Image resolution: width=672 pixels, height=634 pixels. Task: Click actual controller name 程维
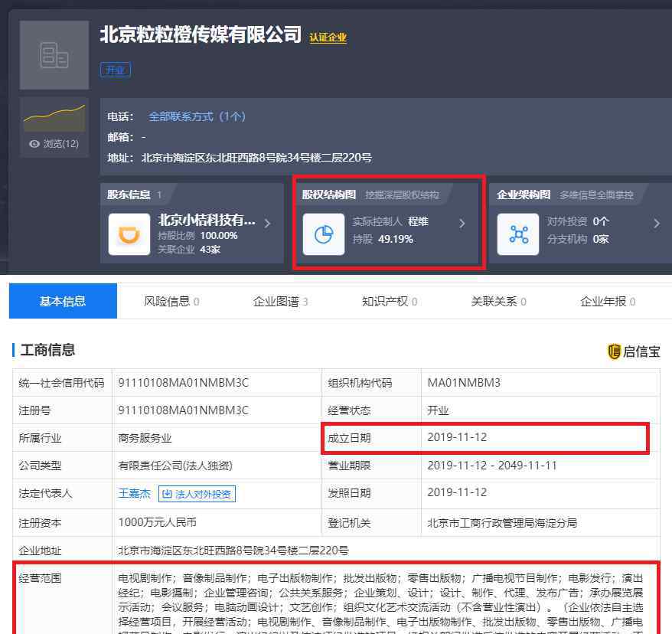[x=419, y=221]
